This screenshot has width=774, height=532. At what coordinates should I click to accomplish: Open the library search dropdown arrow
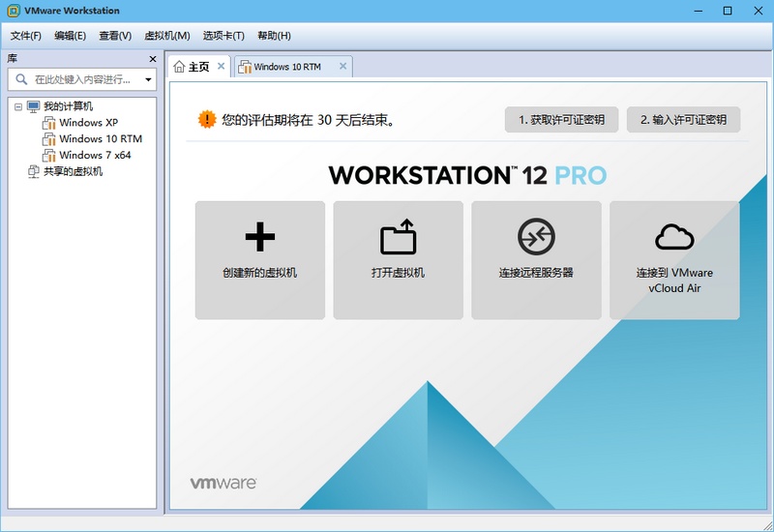[148, 79]
